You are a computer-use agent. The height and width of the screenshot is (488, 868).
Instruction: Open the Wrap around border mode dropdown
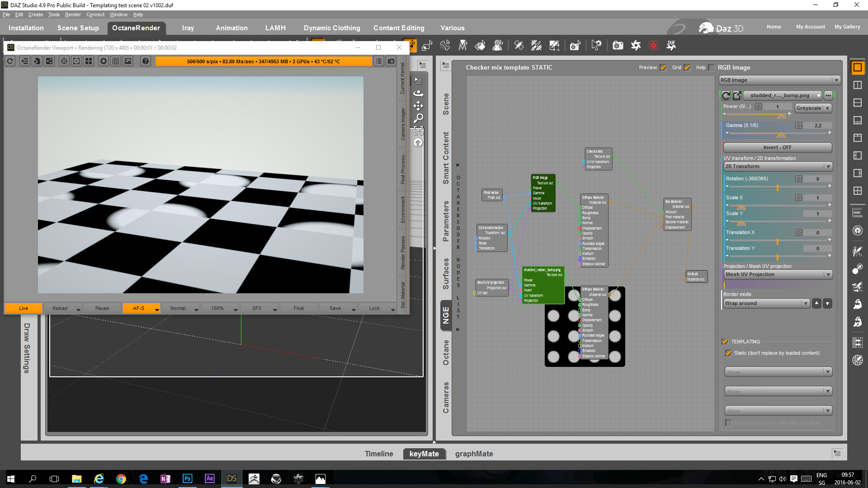tap(767, 303)
